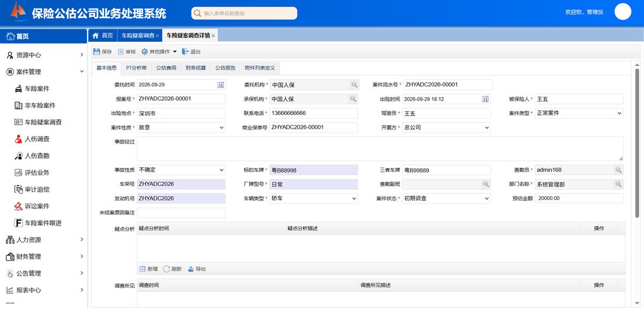
Task: Click the 报案号 input field
Action: tap(181, 99)
